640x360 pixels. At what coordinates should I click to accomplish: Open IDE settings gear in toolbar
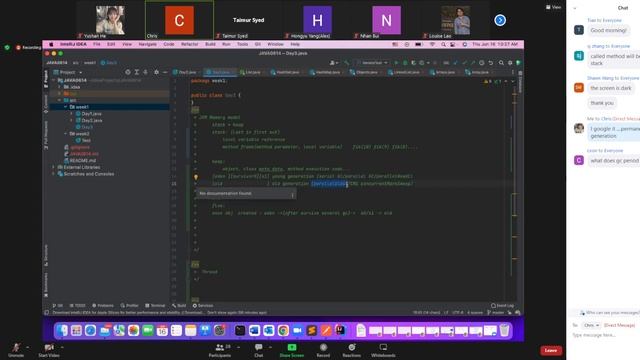point(510,63)
